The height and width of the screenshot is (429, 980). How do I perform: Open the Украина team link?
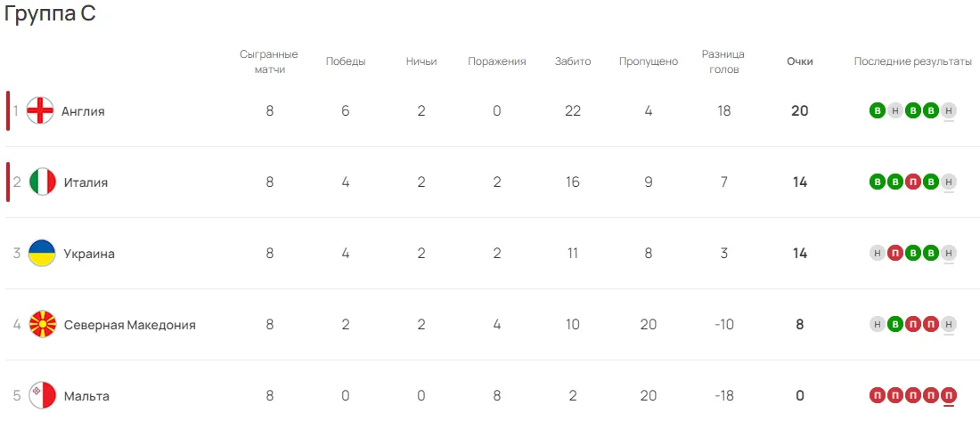(x=89, y=254)
